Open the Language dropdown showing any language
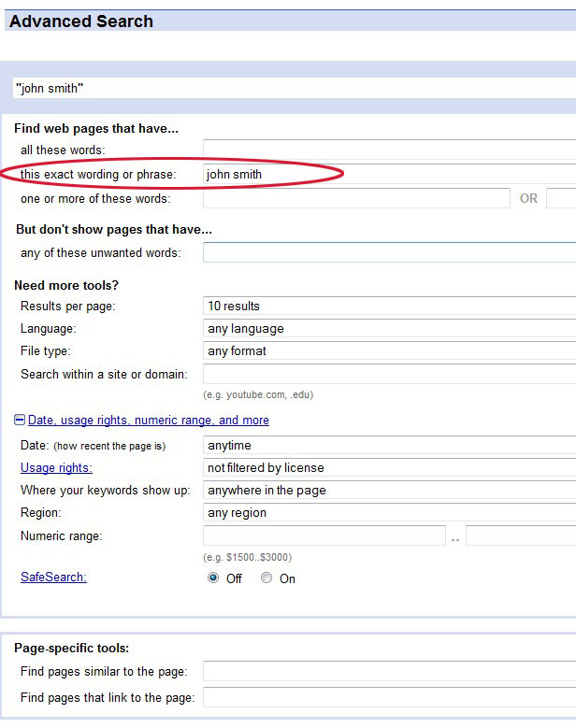Viewport: 576px width, 728px height. 389,329
